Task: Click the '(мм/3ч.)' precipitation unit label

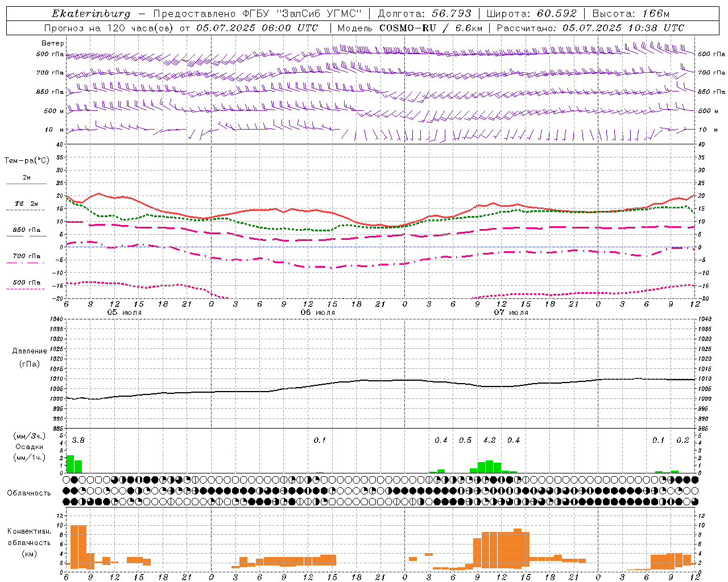Action: coord(30,436)
